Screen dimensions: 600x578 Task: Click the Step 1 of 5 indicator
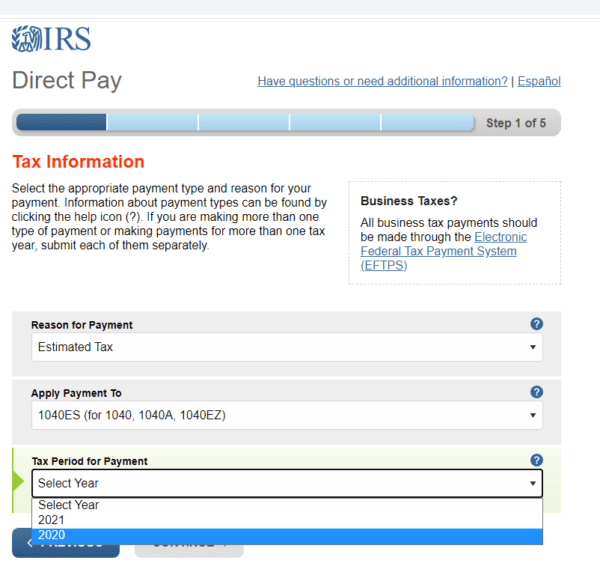tap(515, 123)
